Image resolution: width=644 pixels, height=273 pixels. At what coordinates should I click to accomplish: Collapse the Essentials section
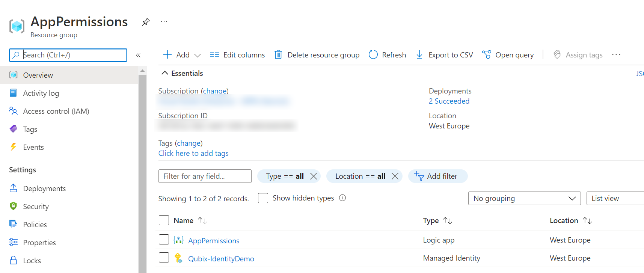[165, 73]
